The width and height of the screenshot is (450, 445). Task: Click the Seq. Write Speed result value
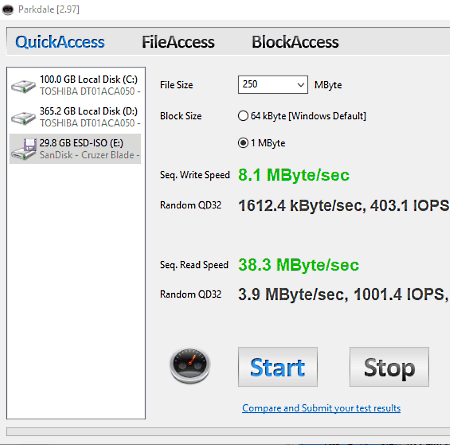[294, 175]
